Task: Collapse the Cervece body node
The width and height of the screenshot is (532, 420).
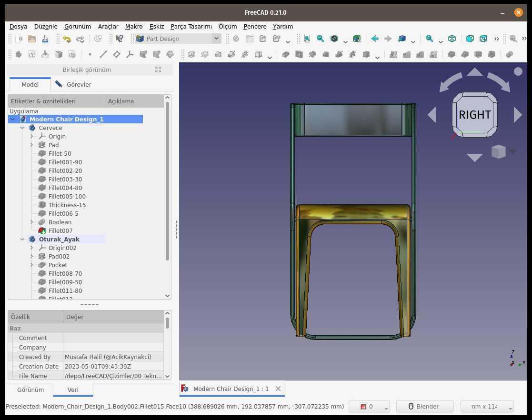Action: tap(22, 128)
